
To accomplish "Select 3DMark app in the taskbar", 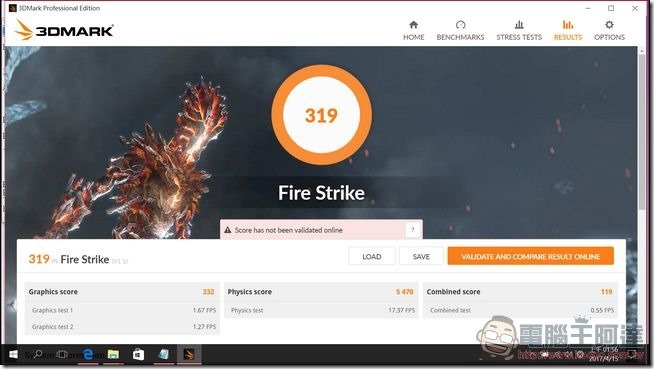I will [189, 354].
